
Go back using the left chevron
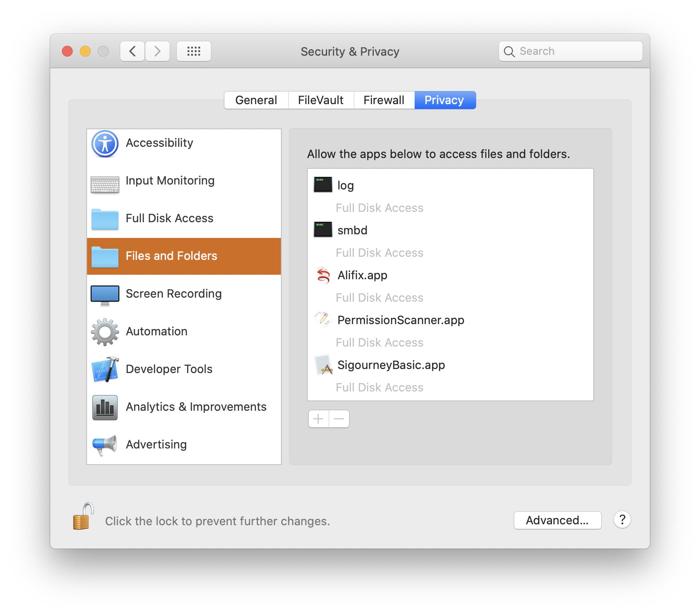132,51
